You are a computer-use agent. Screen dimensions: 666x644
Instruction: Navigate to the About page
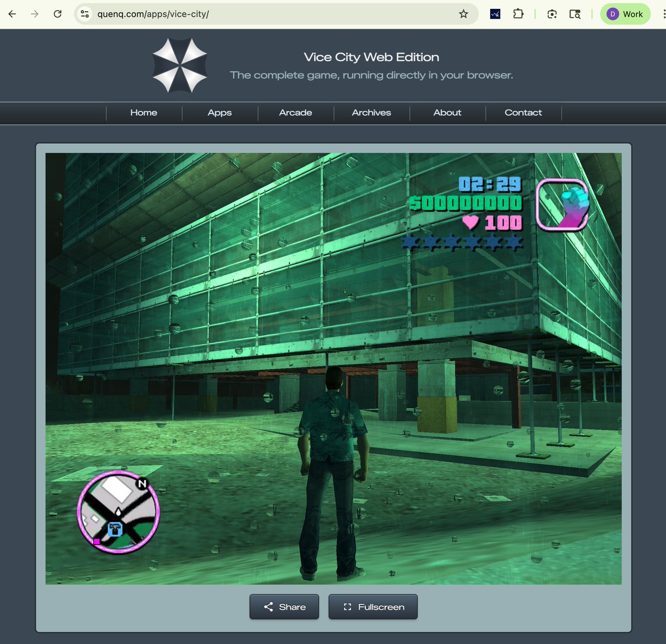[x=447, y=113]
